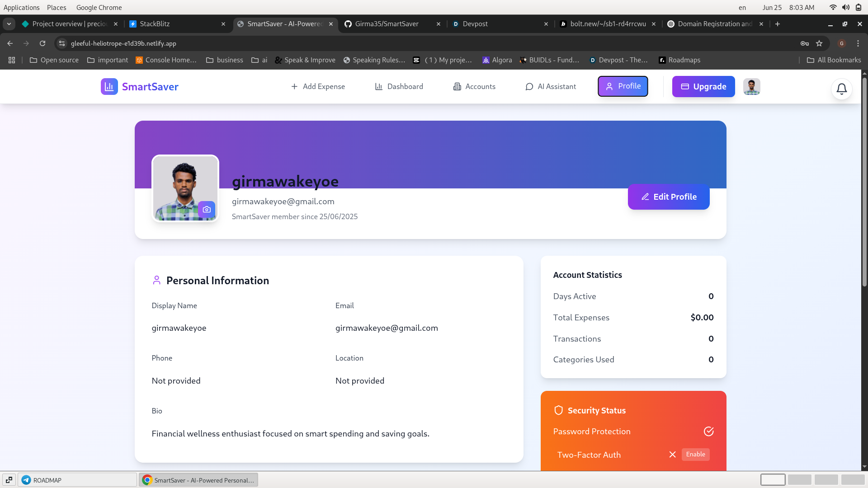Screen dimensions: 868x488
Task: Open the Applications menu in top bar
Action: click(21, 7)
